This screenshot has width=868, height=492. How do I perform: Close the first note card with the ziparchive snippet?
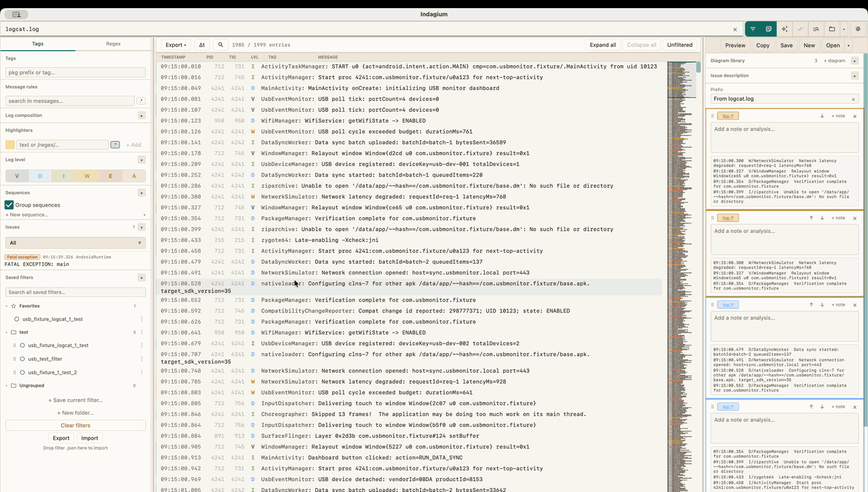[854, 116]
